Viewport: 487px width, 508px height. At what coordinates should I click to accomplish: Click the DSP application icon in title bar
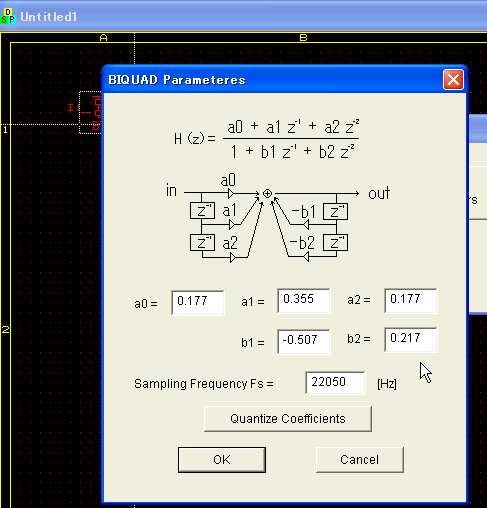pyautogui.click(x=8, y=17)
